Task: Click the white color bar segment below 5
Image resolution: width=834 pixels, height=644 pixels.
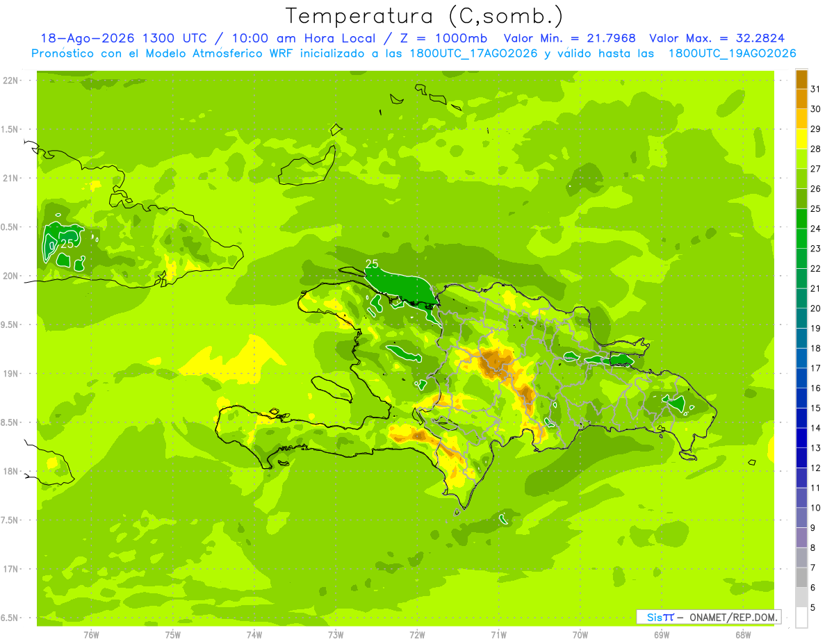Action: pos(802,618)
